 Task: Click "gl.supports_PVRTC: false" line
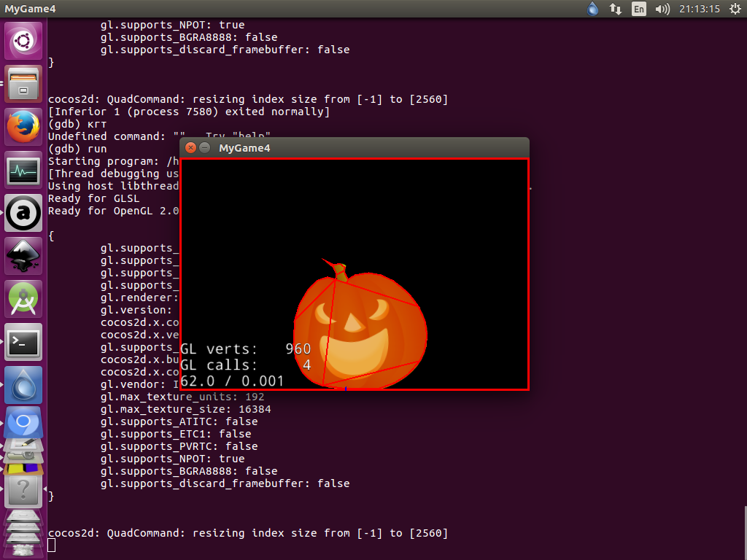click(179, 446)
